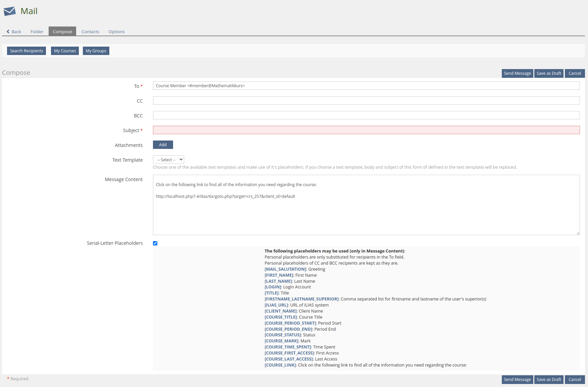Select the Compose tab
The width and height of the screenshot is (588, 387).
point(62,32)
